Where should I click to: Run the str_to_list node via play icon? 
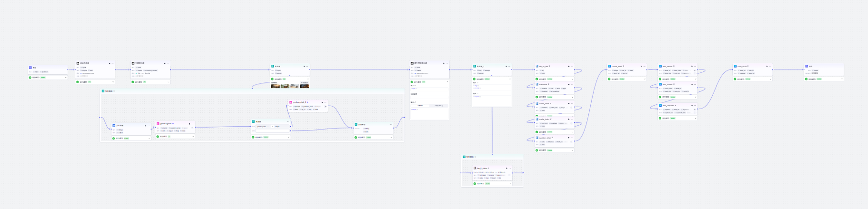[x=568, y=66]
